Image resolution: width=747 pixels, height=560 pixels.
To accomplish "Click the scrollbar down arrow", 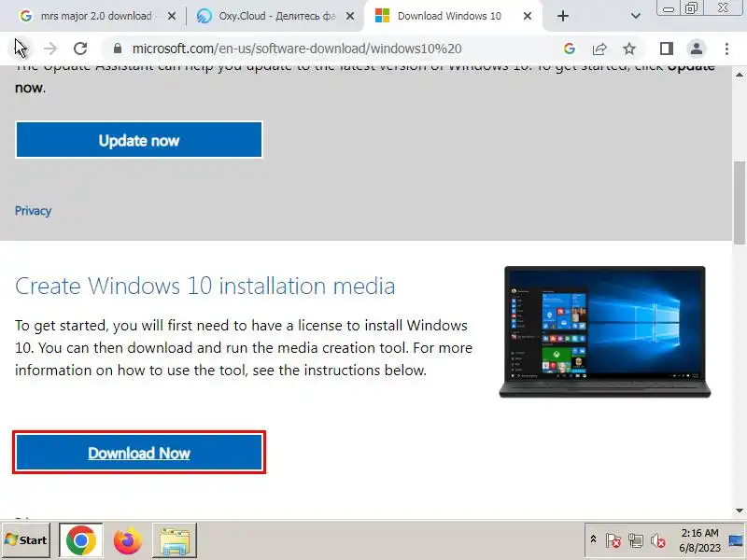I will click(x=740, y=511).
